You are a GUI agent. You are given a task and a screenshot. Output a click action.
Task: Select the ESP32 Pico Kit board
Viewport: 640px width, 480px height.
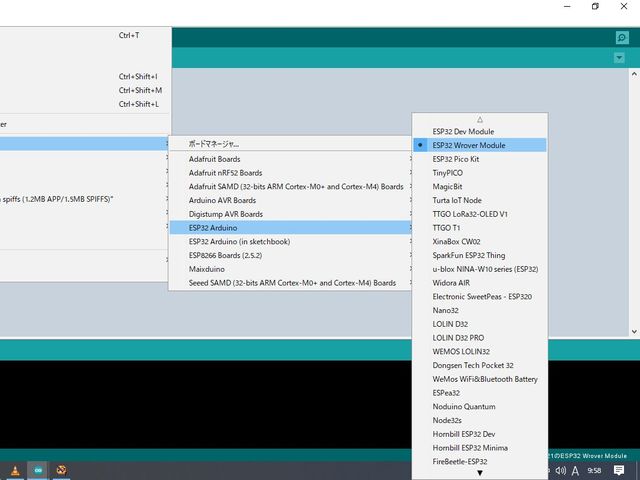click(480, 159)
